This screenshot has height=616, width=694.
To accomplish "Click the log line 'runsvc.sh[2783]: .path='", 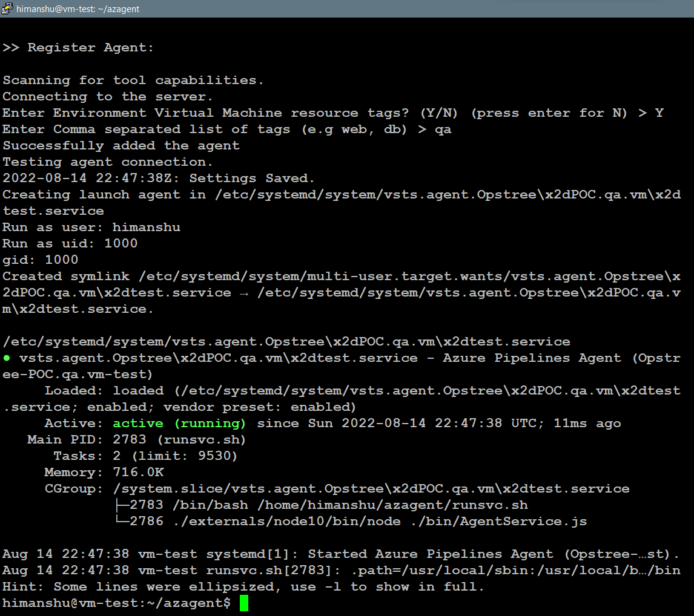I will coord(342,571).
